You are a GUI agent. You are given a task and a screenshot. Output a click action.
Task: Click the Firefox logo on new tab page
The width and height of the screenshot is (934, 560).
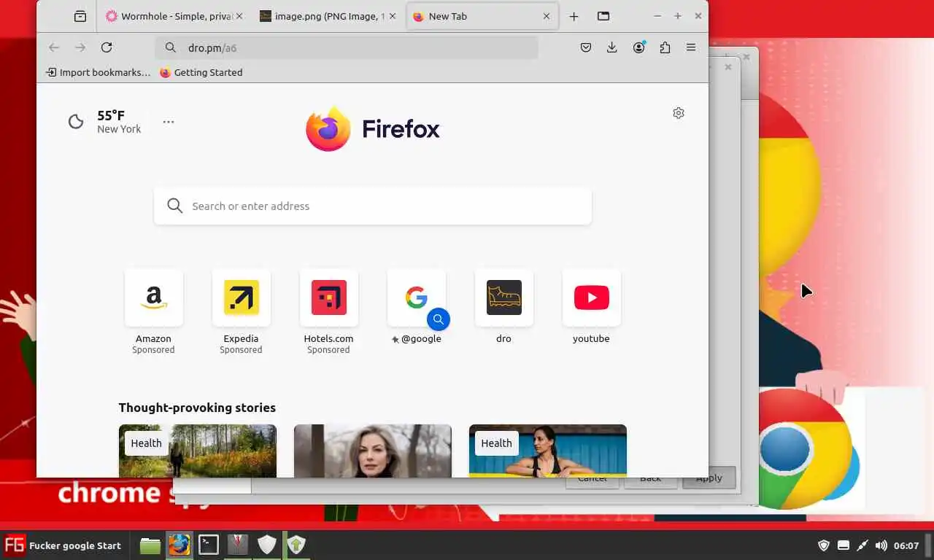373,129
